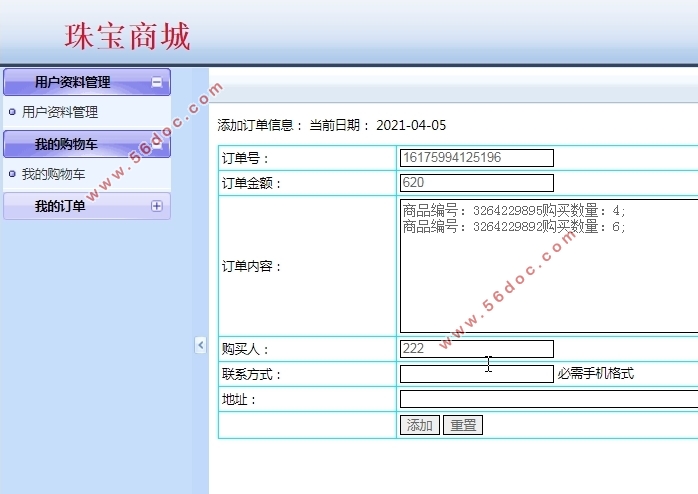Click the bullet icon beside 用户资料管理 link
The height and width of the screenshot is (494, 698).
pos(12,112)
